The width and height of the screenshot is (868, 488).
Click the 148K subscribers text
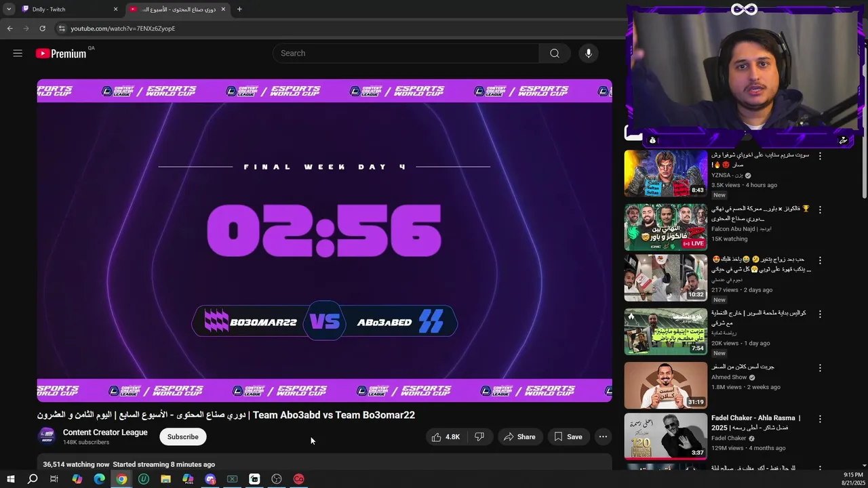pos(86,443)
